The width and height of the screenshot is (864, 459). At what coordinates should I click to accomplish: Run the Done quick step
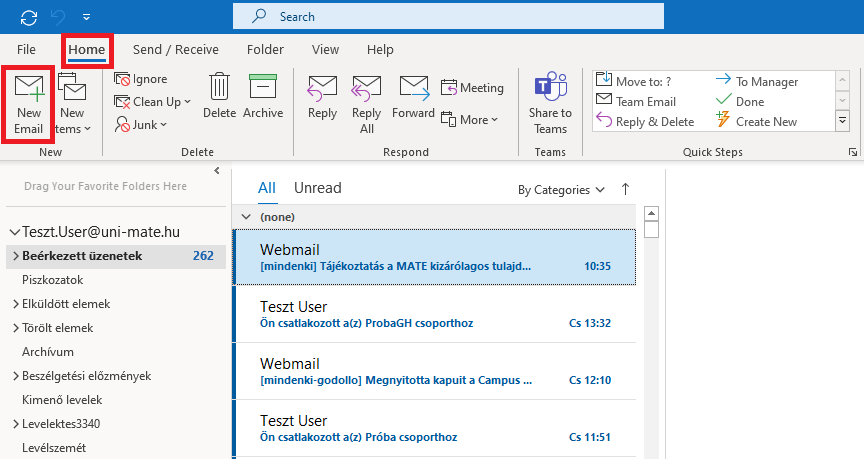[x=740, y=101]
